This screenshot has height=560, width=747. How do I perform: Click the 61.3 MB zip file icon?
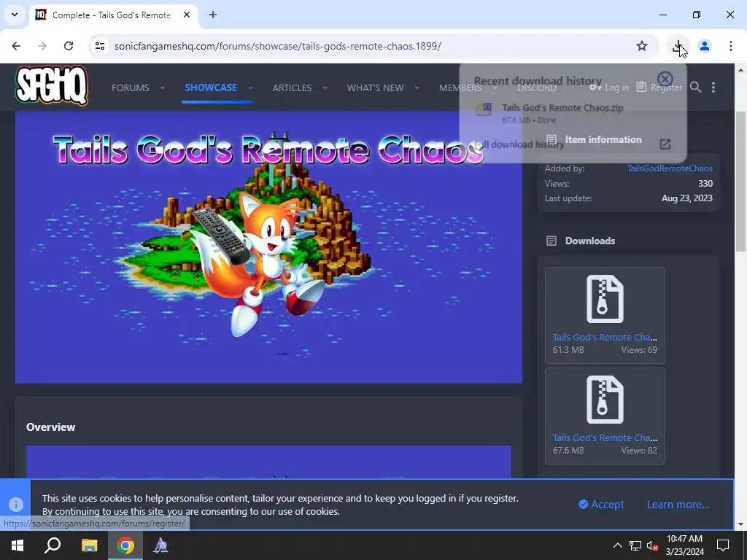[605, 299]
